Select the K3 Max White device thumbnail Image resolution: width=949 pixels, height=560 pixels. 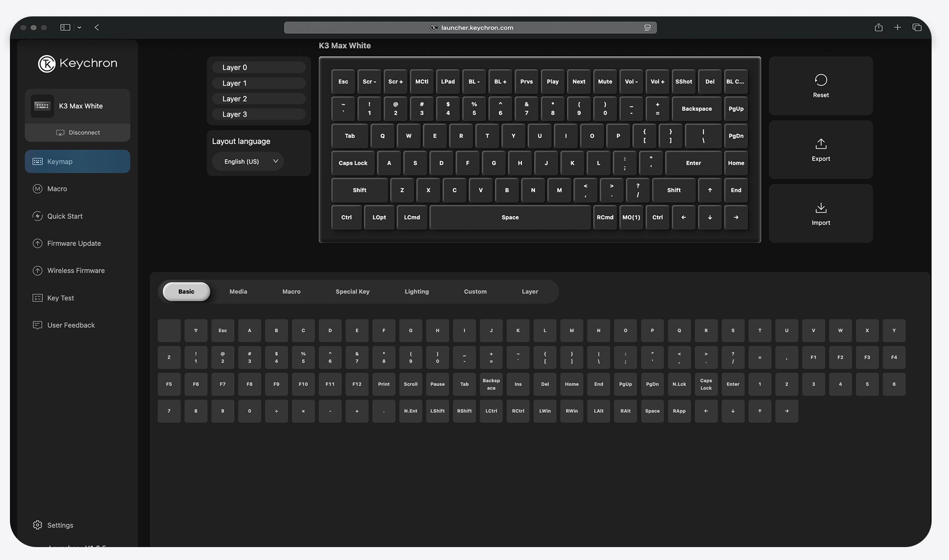click(42, 106)
